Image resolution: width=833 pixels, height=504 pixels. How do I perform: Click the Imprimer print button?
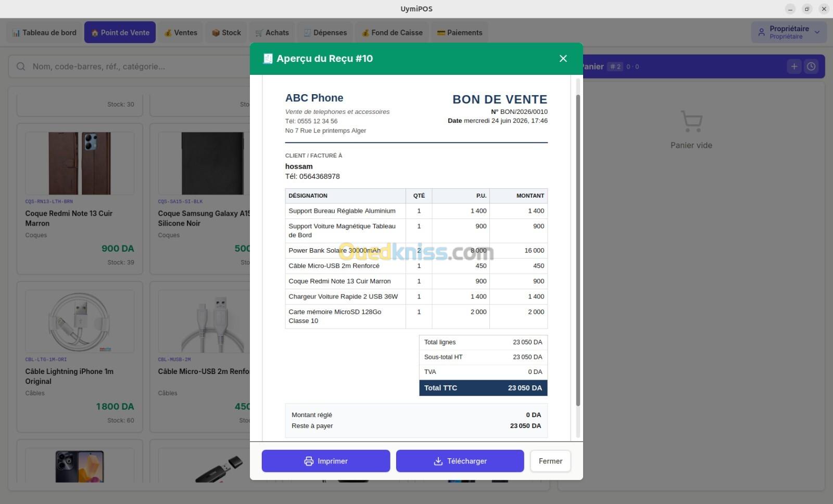tap(325, 461)
